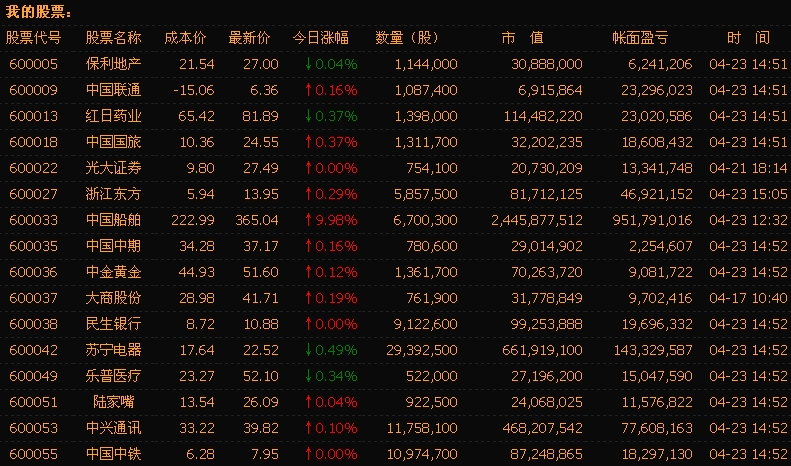The image size is (791, 466).
Task: Click the 最新价 column header
Action: click(x=249, y=38)
